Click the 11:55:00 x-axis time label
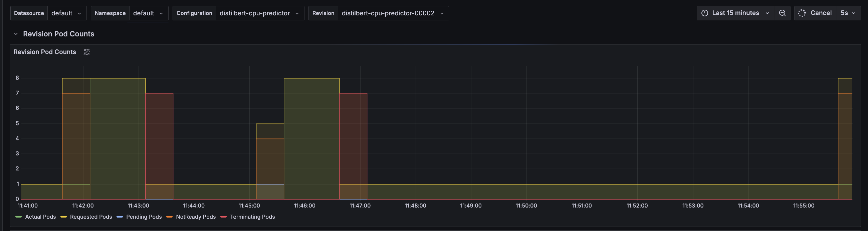The image size is (868, 231). [804, 206]
